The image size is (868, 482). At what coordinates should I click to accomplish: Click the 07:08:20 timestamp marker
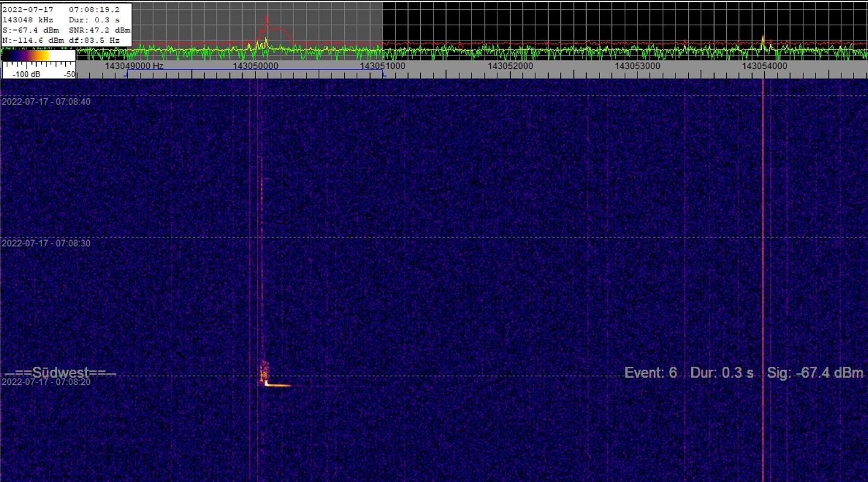(x=46, y=382)
